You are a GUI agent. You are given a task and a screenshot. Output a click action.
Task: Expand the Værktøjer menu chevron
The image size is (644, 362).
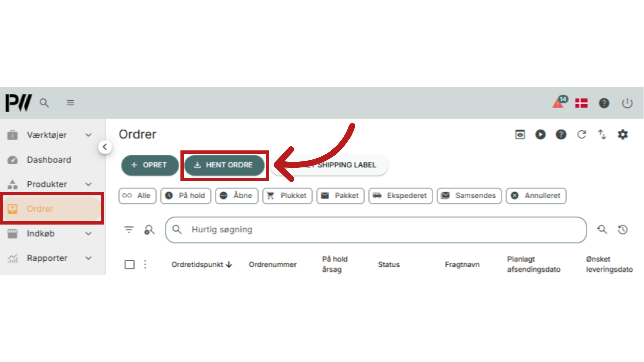point(88,135)
